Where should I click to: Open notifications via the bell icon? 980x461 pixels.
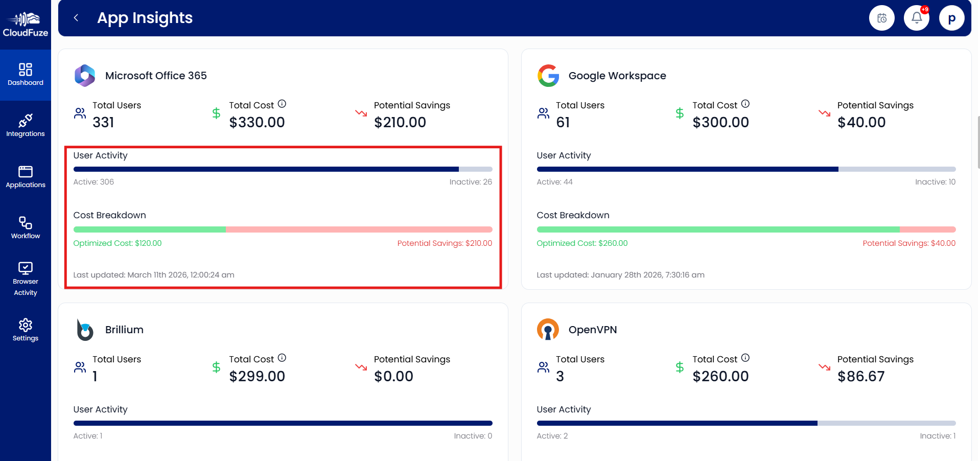point(916,17)
